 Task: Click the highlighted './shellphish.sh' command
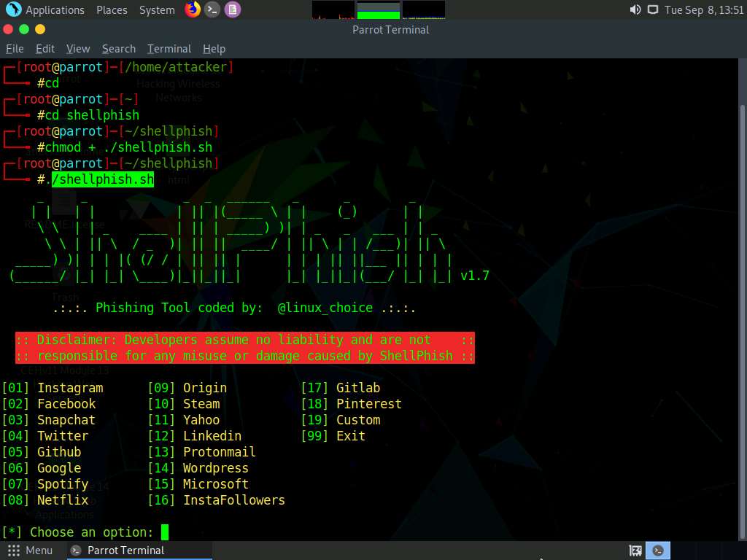tap(103, 179)
